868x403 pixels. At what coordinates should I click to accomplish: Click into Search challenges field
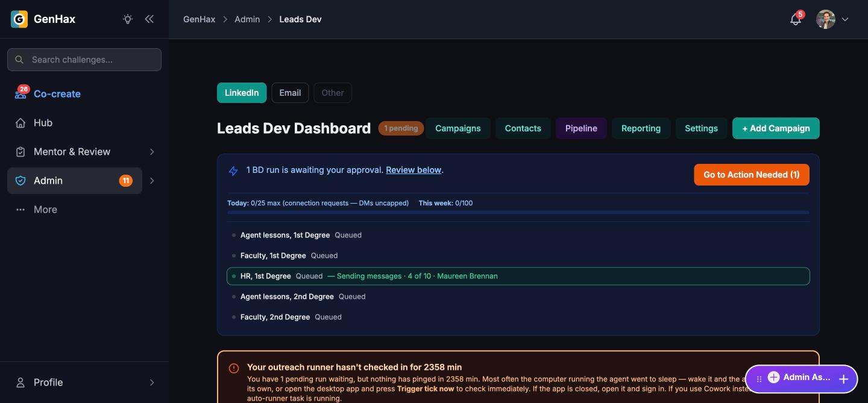84,60
